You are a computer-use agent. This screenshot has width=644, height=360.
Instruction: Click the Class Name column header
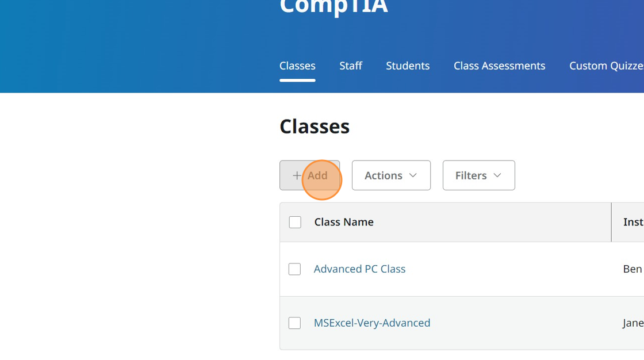(x=344, y=222)
